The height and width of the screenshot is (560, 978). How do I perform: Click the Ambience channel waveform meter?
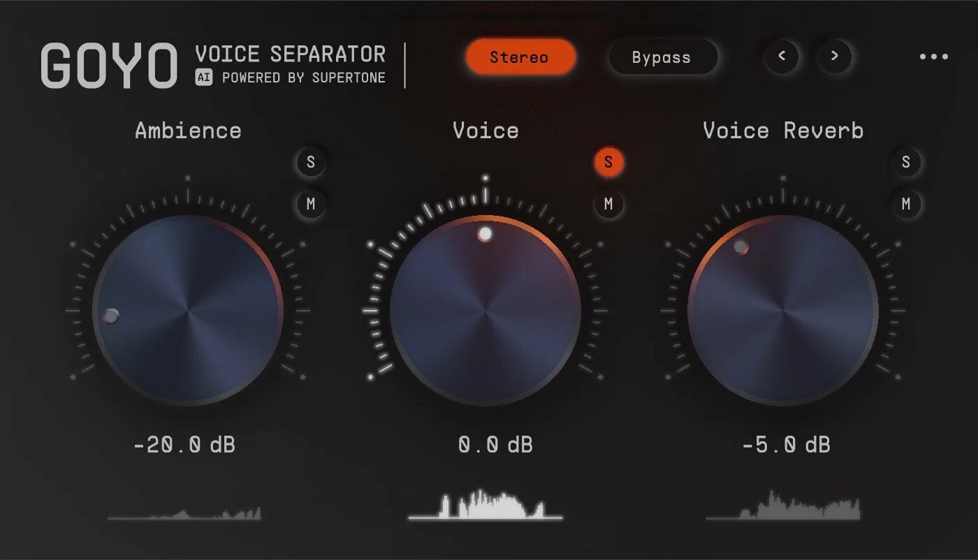tap(185, 515)
